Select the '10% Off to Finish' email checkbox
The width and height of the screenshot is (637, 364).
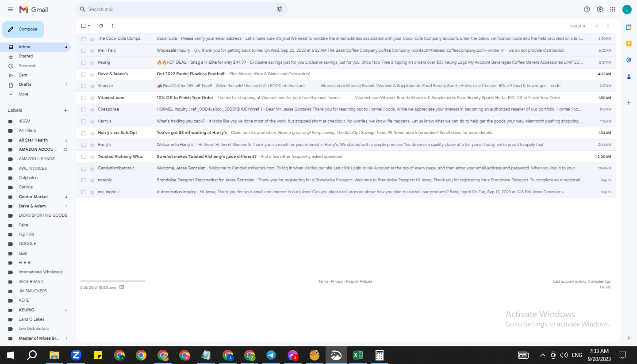(x=83, y=98)
